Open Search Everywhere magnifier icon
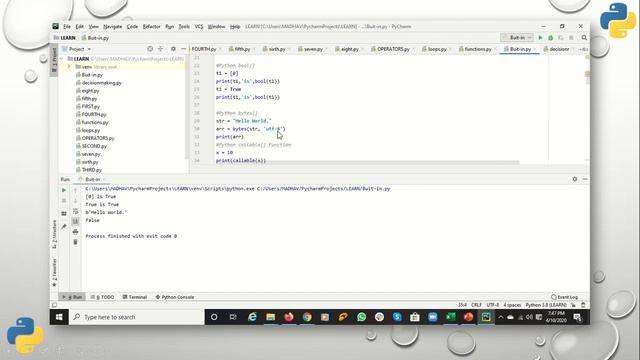Image resolution: width=640 pixels, height=360 pixels. (x=584, y=38)
